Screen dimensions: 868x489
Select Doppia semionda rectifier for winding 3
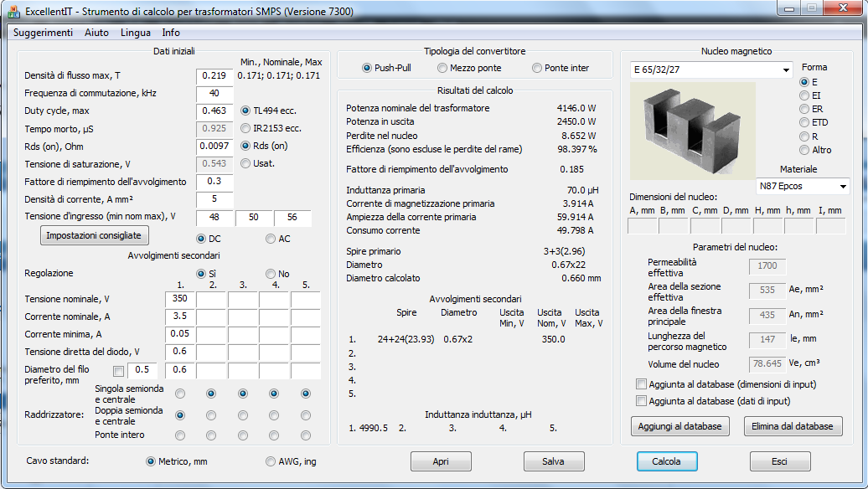243,415
